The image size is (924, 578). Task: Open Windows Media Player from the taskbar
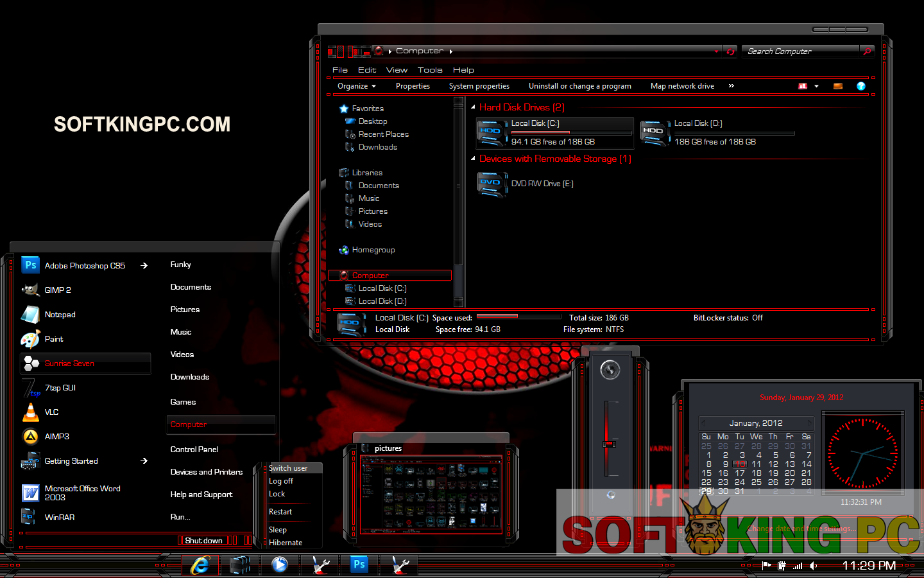pos(280,565)
